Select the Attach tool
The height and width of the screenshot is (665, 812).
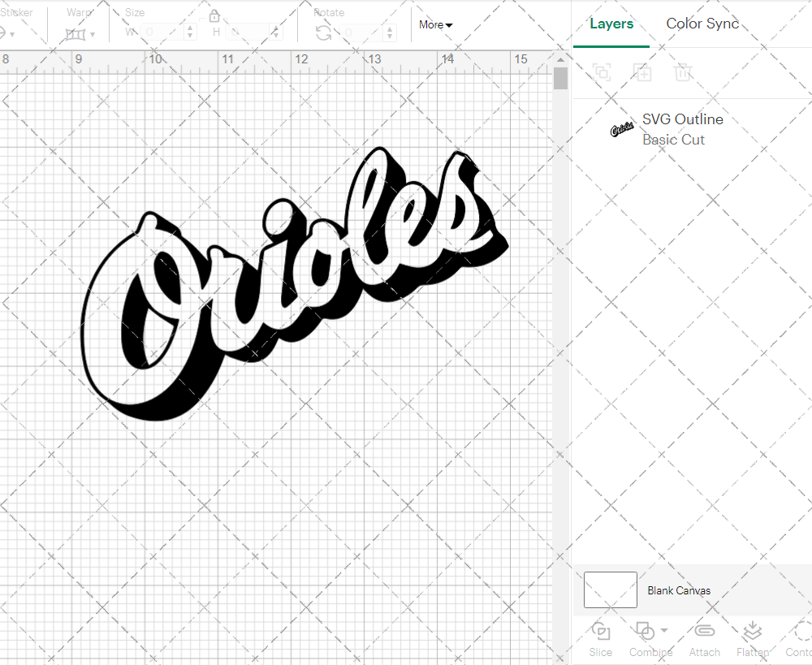(704, 640)
